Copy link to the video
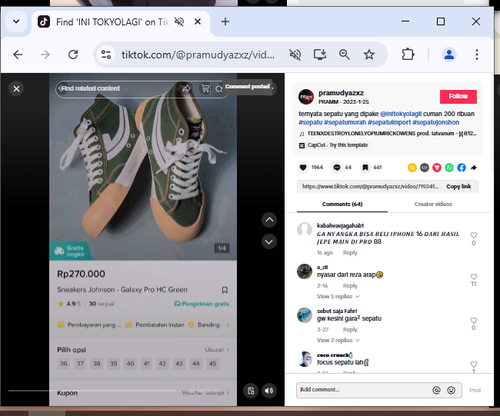 click(x=458, y=187)
